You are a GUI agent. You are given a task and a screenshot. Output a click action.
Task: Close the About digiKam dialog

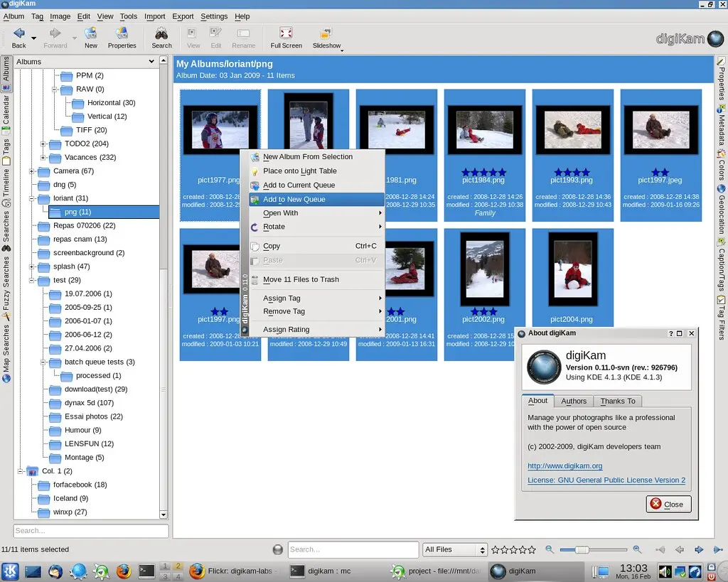(x=668, y=504)
